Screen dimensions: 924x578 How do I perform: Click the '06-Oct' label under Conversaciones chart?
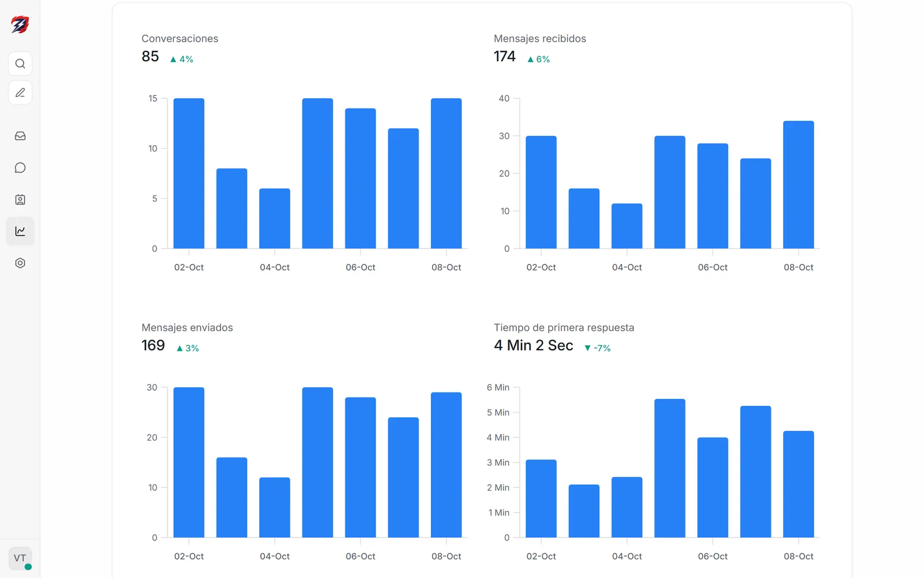coord(360,267)
